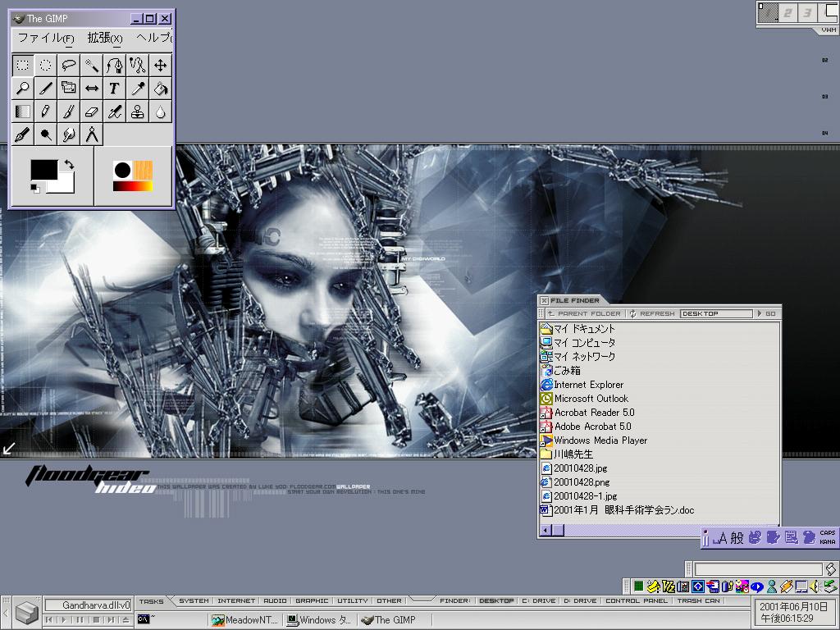
Task: Open the GIMP ヘルプ menu
Action: coord(154,38)
